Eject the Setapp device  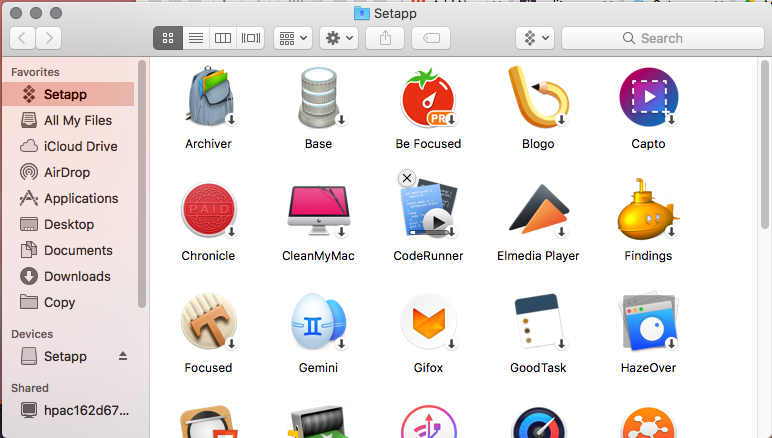point(124,356)
